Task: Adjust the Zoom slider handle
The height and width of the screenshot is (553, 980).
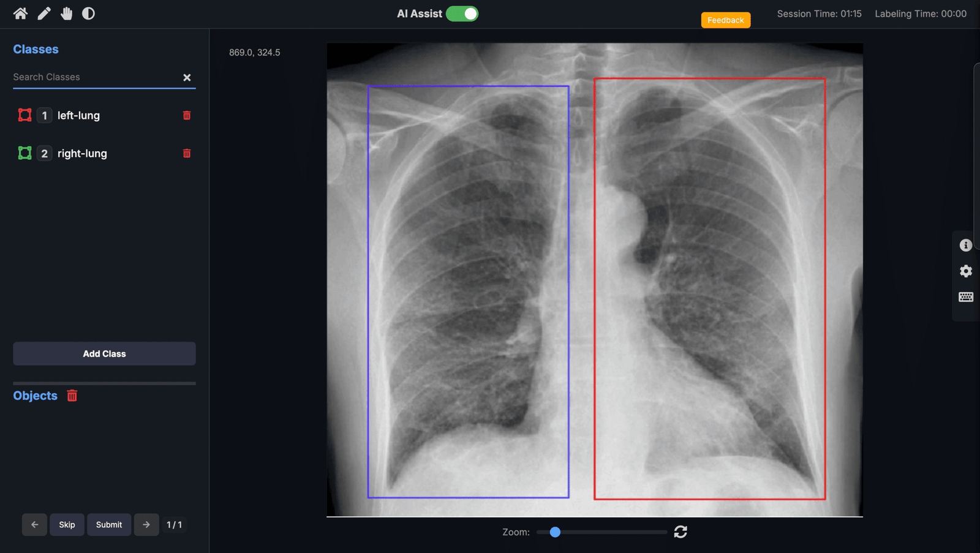Action: click(555, 532)
